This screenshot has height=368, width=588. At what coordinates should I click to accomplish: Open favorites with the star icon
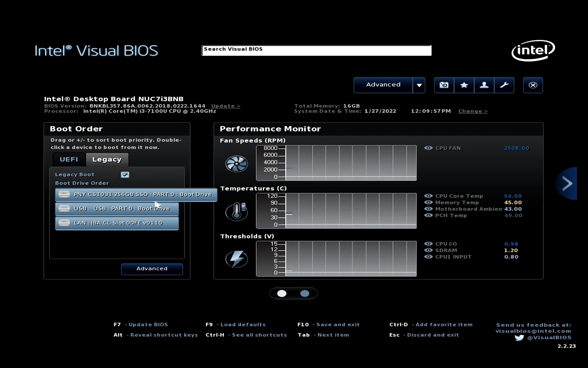[x=464, y=85]
